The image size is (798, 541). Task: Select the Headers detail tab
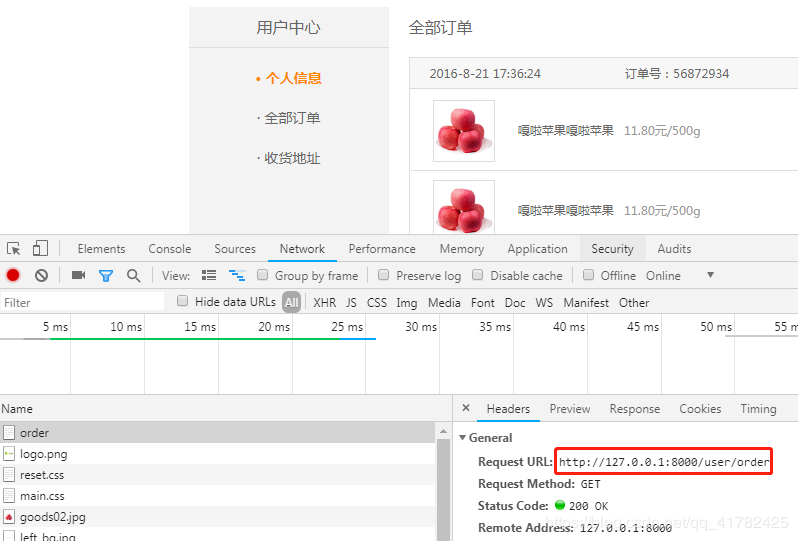[x=508, y=409]
